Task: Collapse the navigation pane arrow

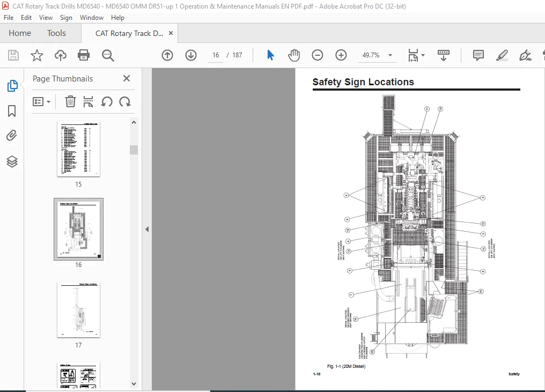Action: 147,230
